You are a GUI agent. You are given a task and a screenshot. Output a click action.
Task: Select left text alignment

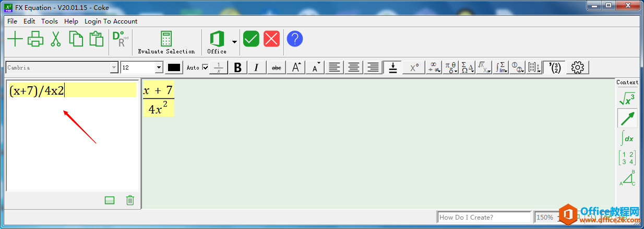point(335,67)
